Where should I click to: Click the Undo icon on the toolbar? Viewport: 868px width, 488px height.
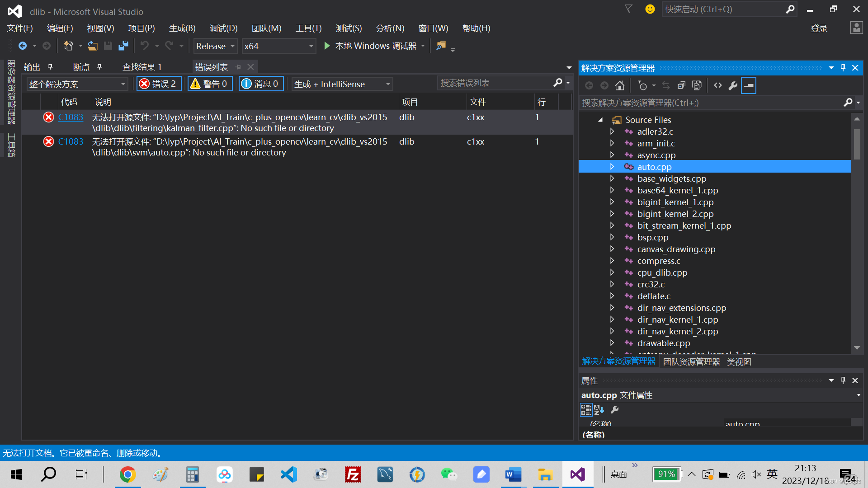tap(144, 46)
